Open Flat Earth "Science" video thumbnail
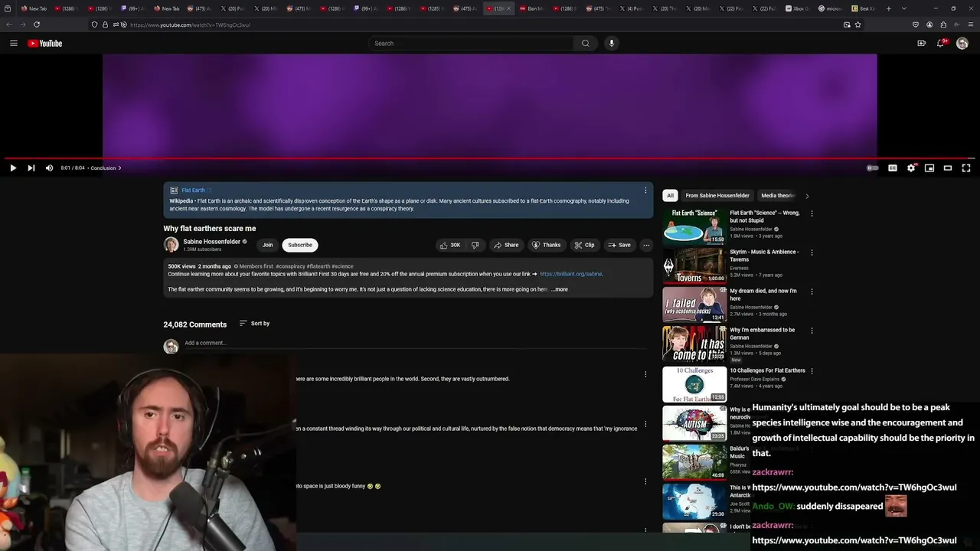This screenshot has height=551, width=980. click(694, 226)
